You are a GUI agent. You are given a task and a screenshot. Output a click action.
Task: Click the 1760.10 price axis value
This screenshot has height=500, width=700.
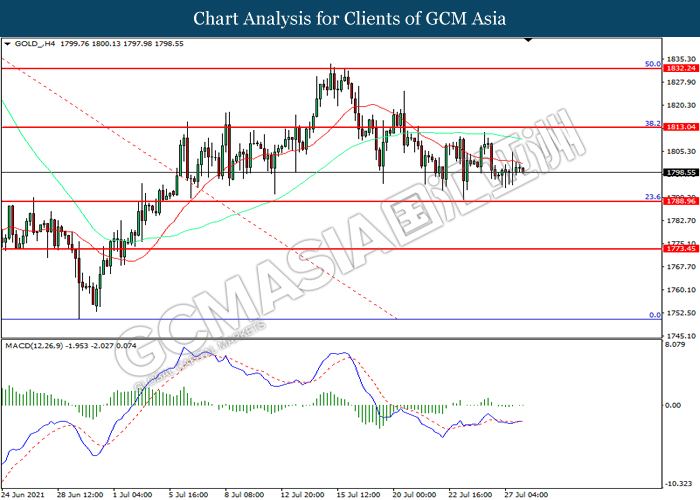click(681, 290)
